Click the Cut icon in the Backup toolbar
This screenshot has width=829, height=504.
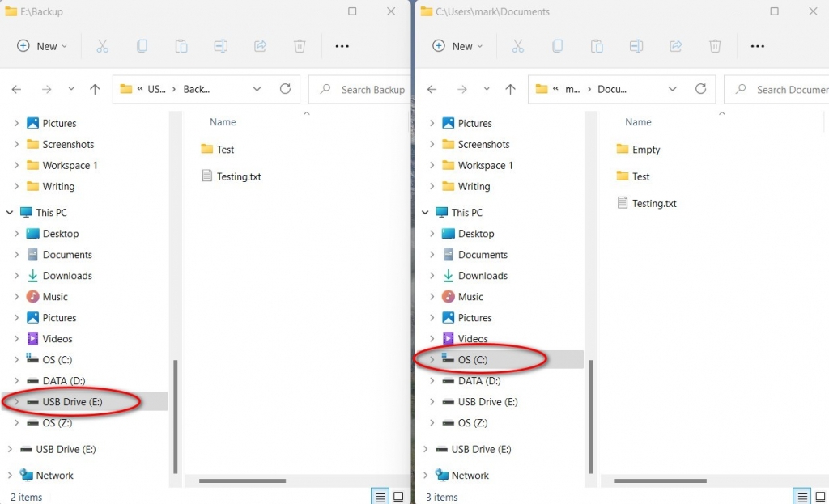(x=102, y=46)
